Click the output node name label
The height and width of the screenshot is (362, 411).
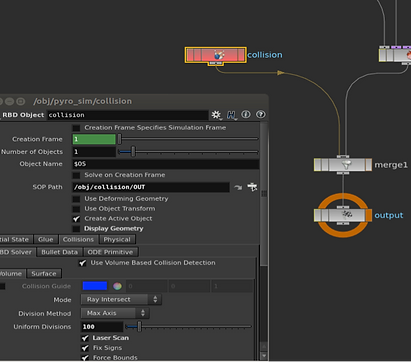click(389, 215)
